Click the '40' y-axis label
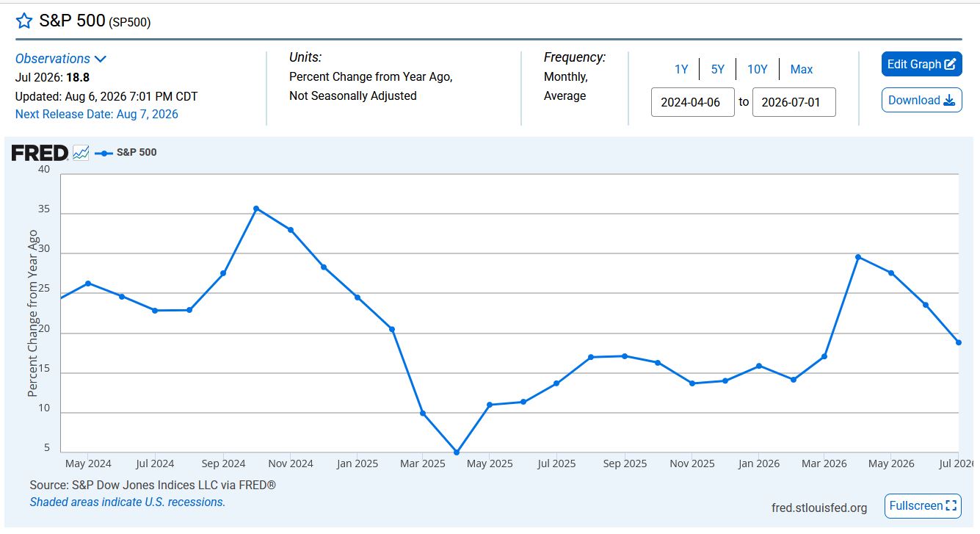 pyautogui.click(x=44, y=169)
